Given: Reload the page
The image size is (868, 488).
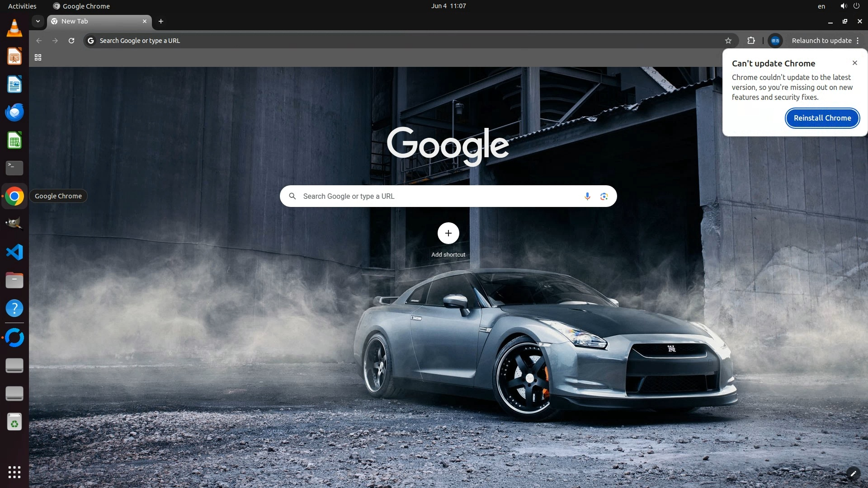Looking at the screenshot, I should pyautogui.click(x=71, y=41).
